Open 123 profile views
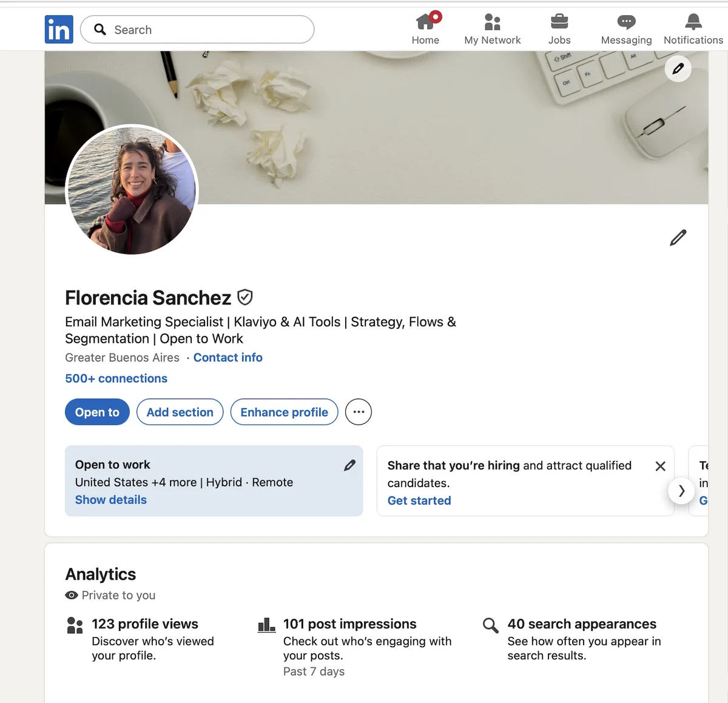This screenshot has width=728, height=703. [x=145, y=624]
